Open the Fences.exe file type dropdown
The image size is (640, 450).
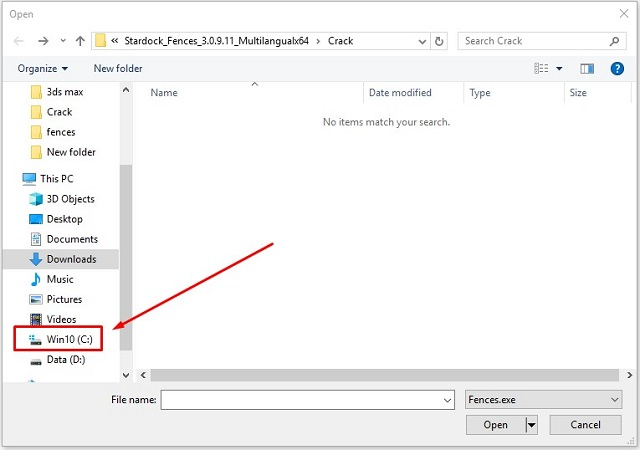[543, 399]
